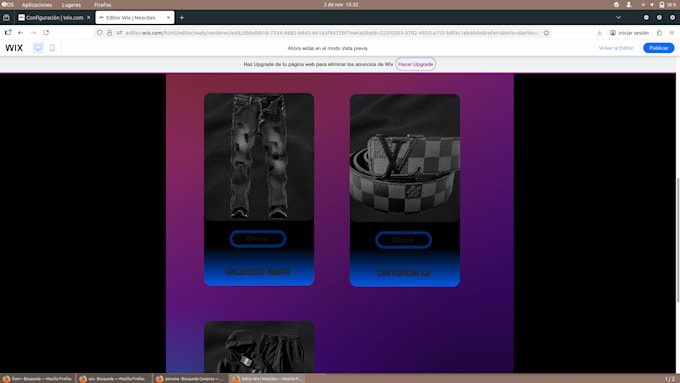The width and height of the screenshot is (680, 383).
Task: Click the Vista previa mode message
Action: click(327, 48)
